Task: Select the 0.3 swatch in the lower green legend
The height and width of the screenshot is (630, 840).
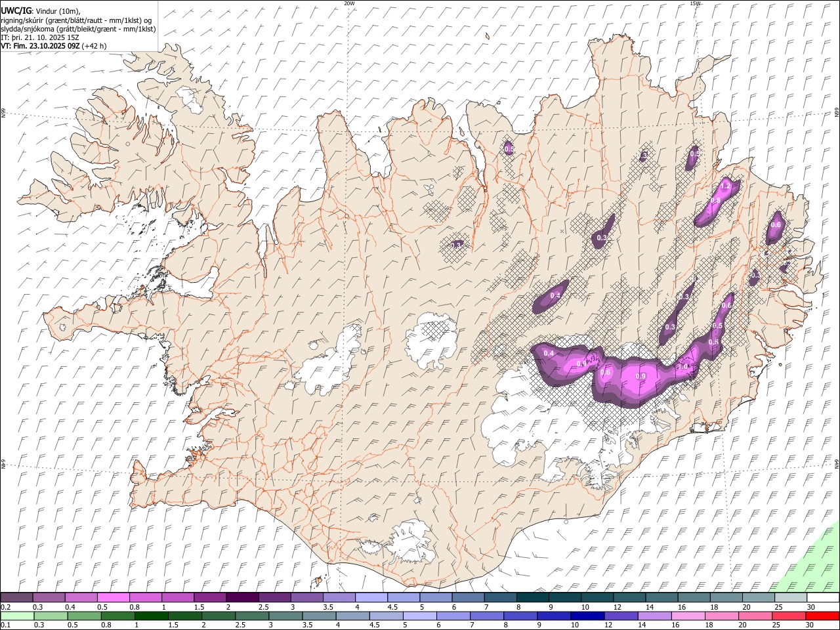Action: point(51,616)
